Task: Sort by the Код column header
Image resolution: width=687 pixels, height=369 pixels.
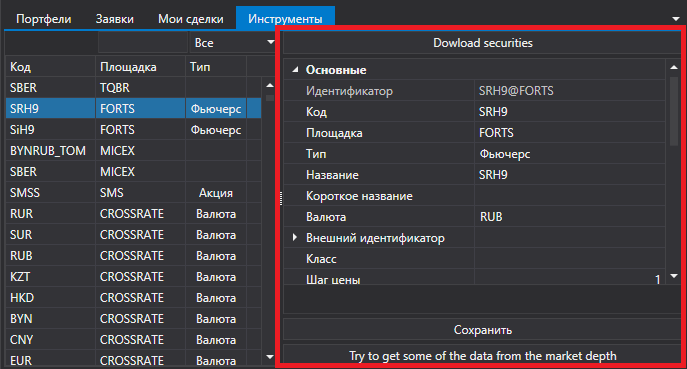Action: pyautogui.click(x=50, y=67)
